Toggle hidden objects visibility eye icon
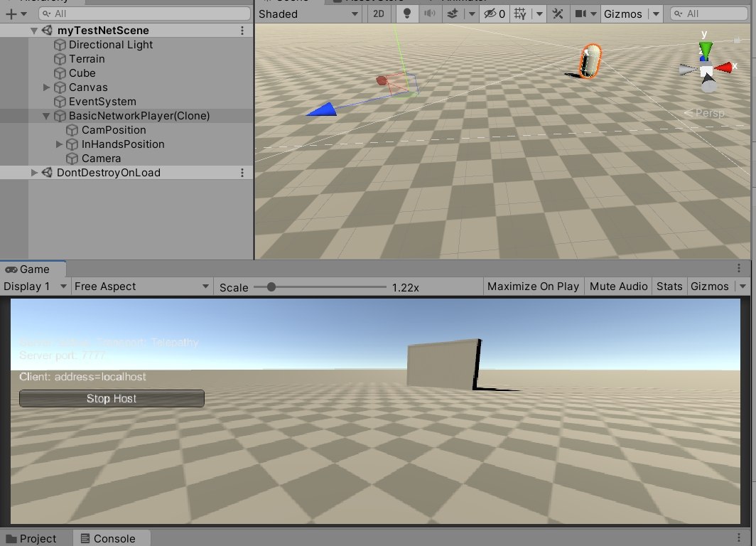756x546 pixels. point(495,14)
